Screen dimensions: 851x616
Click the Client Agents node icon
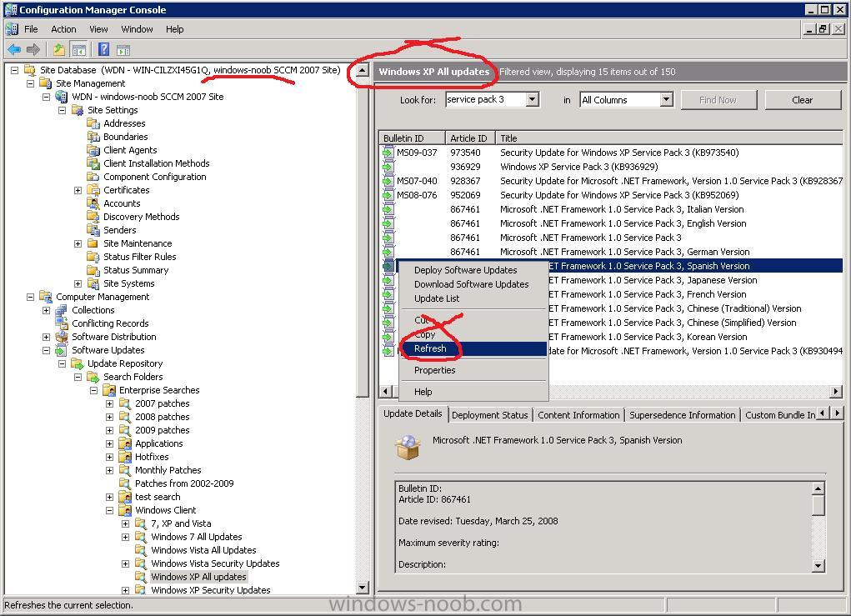click(93, 150)
